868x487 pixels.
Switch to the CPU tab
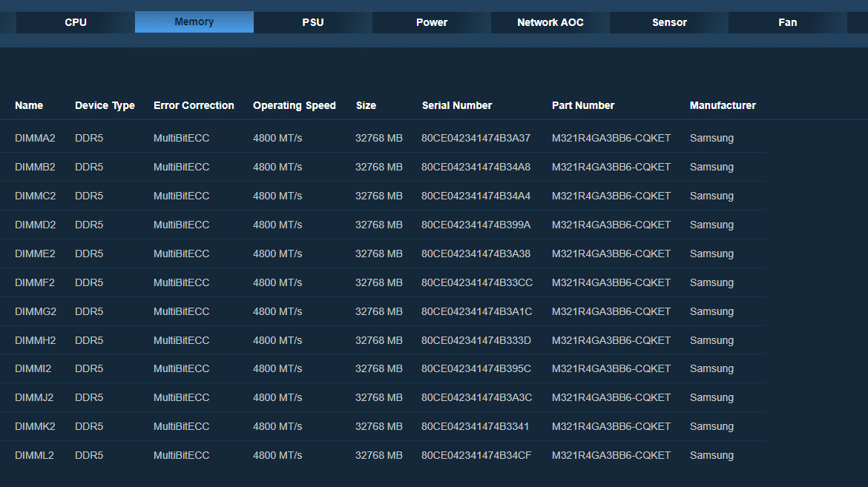(x=75, y=22)
